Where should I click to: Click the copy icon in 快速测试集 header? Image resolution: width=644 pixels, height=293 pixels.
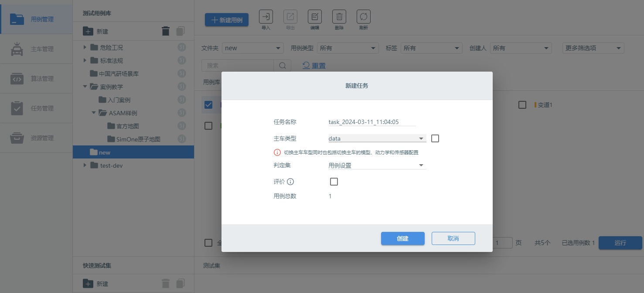click(x=181, y=283)
